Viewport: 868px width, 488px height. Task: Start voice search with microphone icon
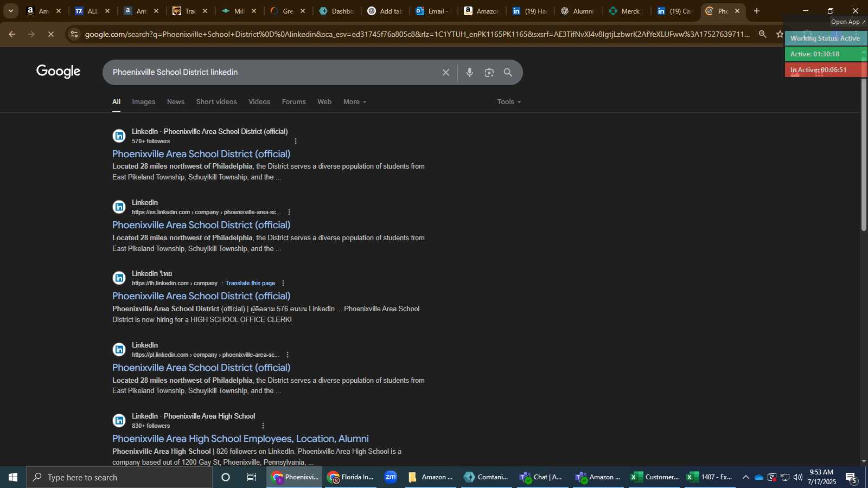[x=470, y=73]
